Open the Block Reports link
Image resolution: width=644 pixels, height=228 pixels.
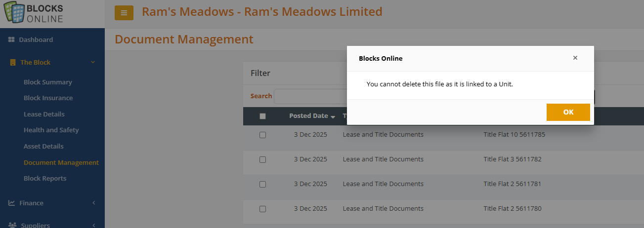pyautogui.click(x=45, y=178)
